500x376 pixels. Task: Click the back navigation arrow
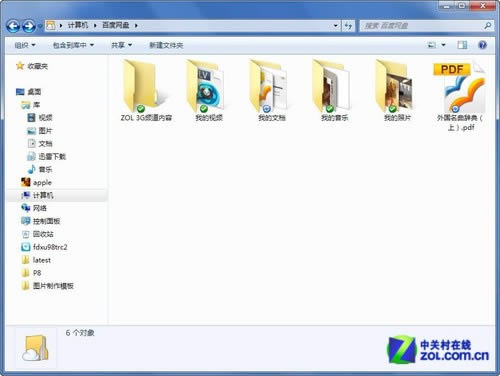(x=13, y=26)
